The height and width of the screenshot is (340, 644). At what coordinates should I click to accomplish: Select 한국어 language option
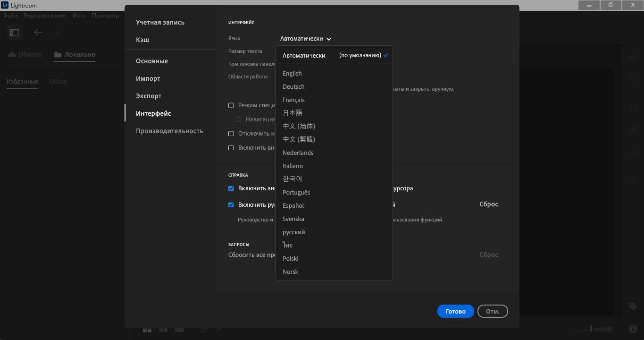point(334,179)
